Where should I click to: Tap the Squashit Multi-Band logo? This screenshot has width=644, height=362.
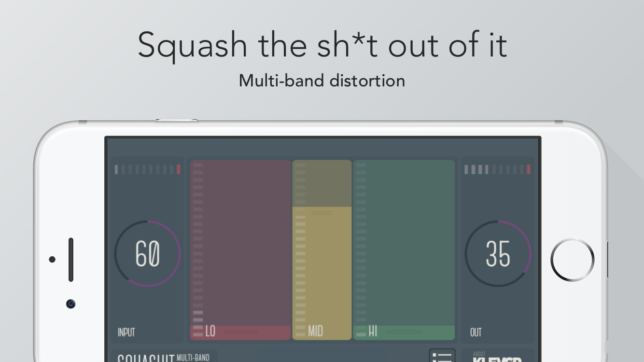pos(164,358)
